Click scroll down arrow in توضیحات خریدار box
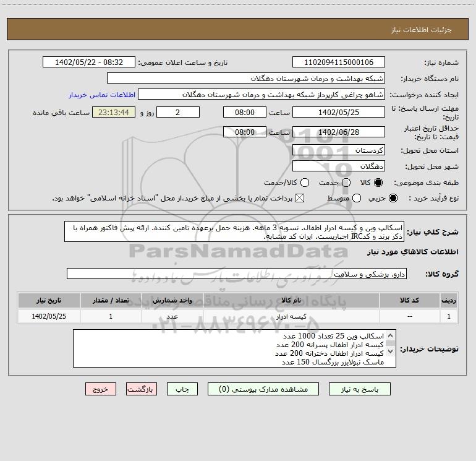 391,351
